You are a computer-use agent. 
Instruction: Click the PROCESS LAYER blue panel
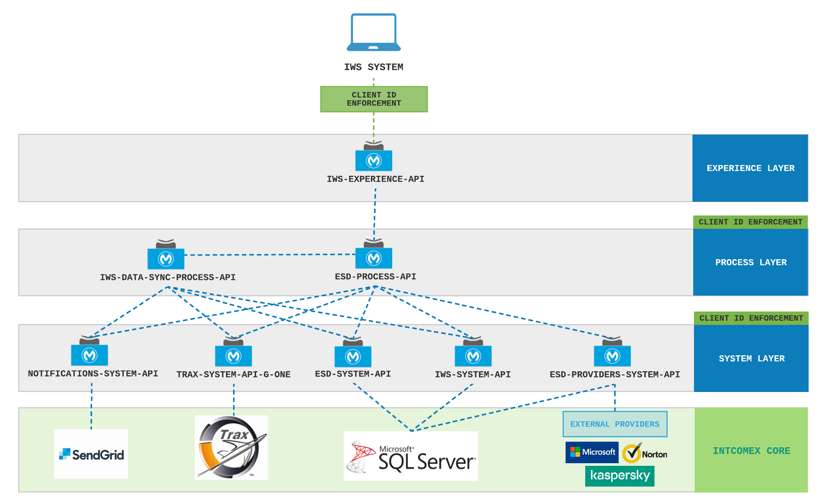[x=751, y=262]
